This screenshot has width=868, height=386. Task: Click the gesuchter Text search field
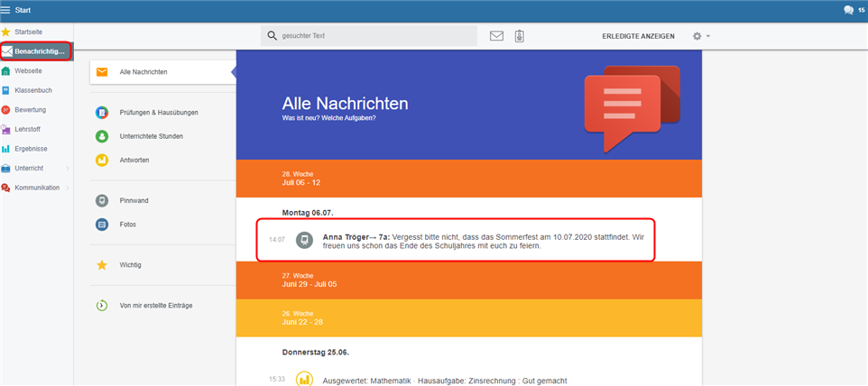(369, 36)
